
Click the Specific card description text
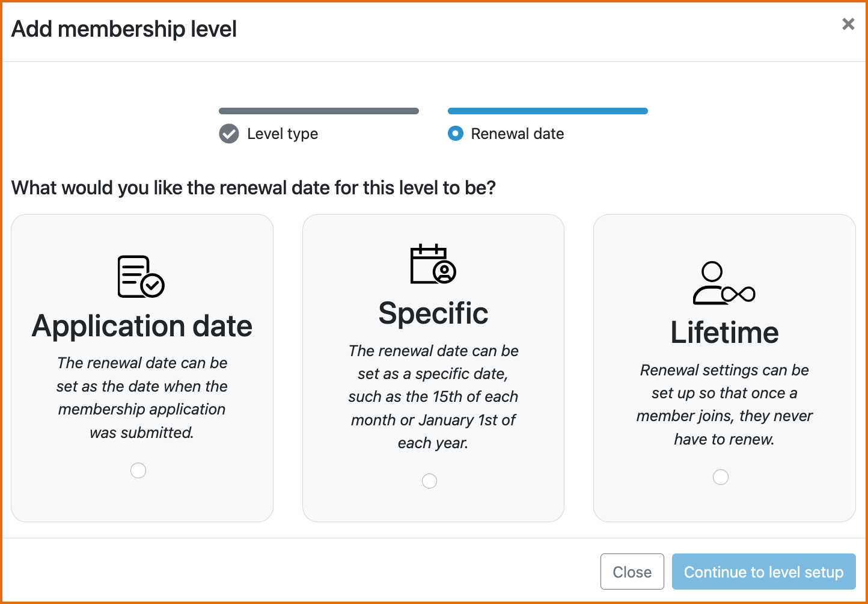pos(433,396)
